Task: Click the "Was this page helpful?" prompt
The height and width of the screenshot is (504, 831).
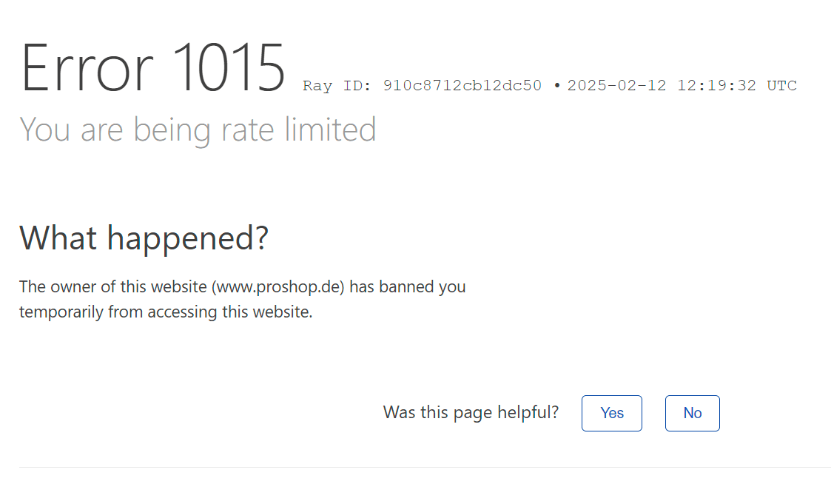Action: pyautogui.click(x=471, y=412)
